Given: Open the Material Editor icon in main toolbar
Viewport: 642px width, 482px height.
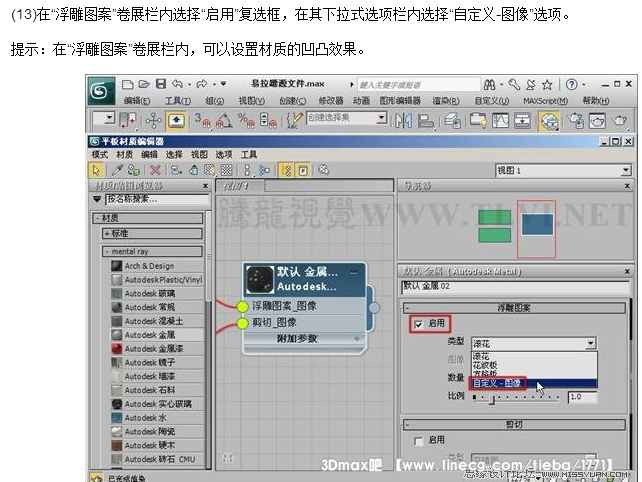Looking at the screenshot, I should [549, 121].
